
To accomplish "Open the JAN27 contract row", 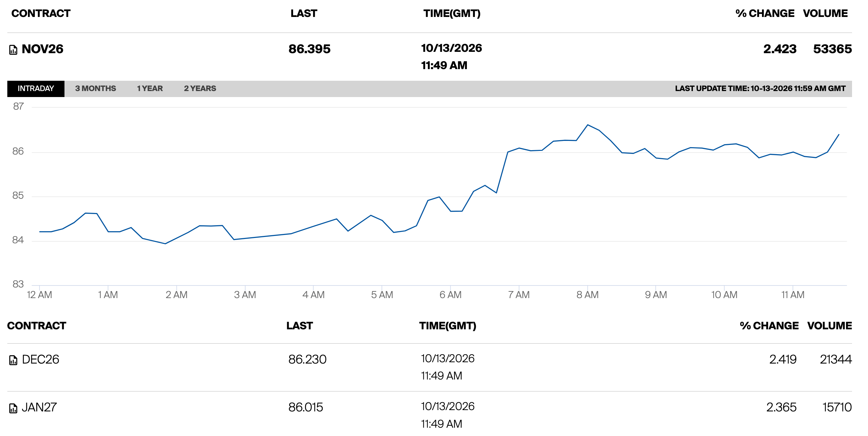I will click(x=430, y=414).
